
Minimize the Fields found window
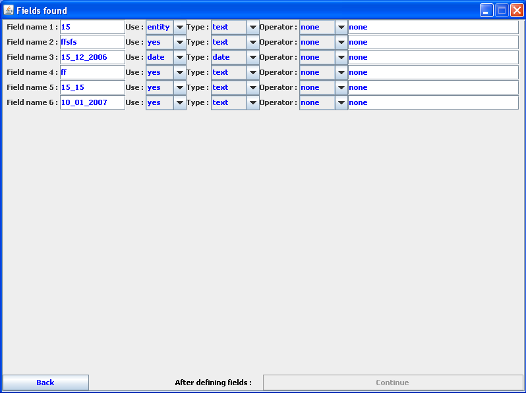[x=486, y=10]
